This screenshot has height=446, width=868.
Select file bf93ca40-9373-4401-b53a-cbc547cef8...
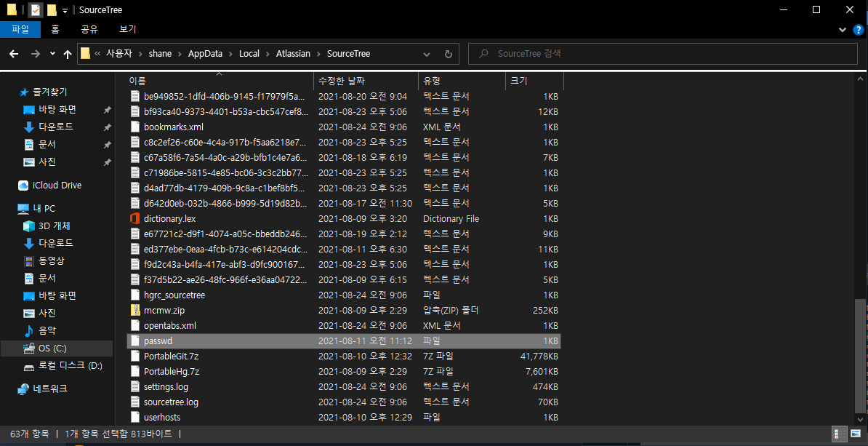pyautogui.click(x=226, y=111)
